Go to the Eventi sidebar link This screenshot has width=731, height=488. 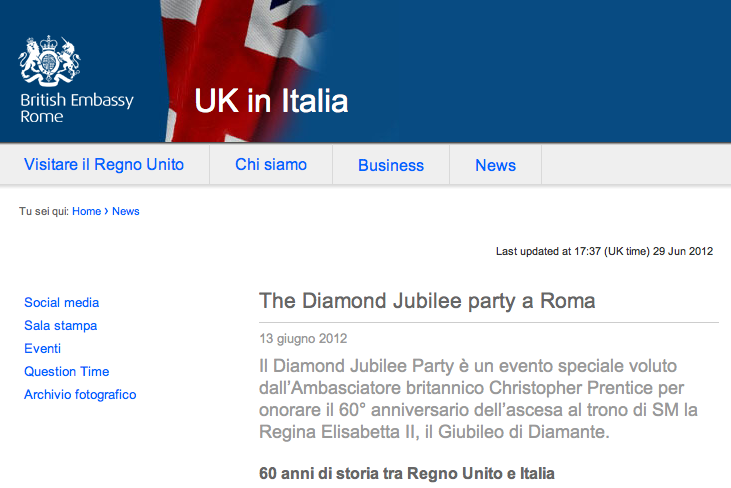point(43,348)
